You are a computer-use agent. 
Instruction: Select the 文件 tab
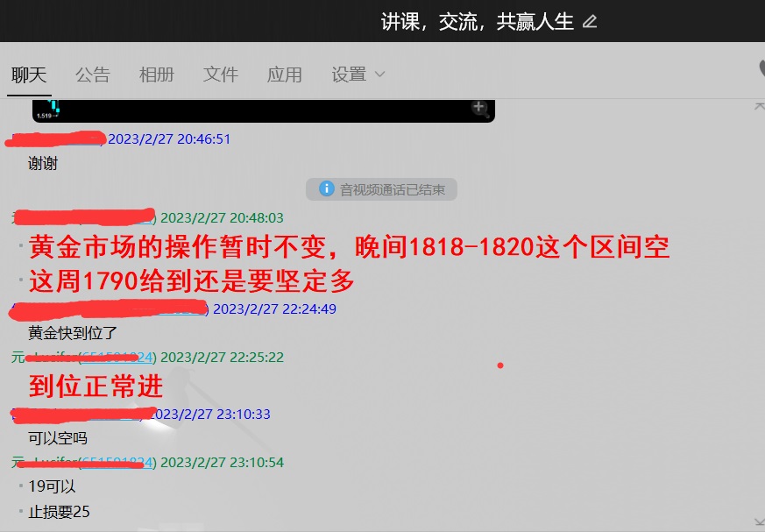pyautogui.click(x=220, y=74)
